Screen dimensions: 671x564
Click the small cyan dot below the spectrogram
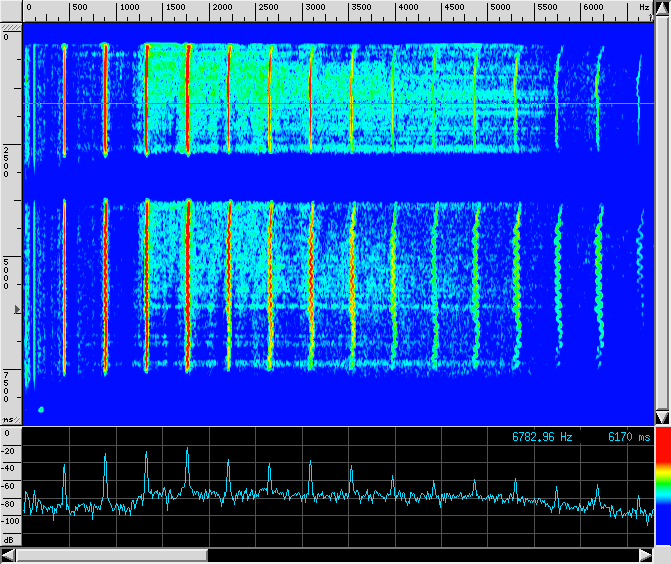click(x=41, y=409)
